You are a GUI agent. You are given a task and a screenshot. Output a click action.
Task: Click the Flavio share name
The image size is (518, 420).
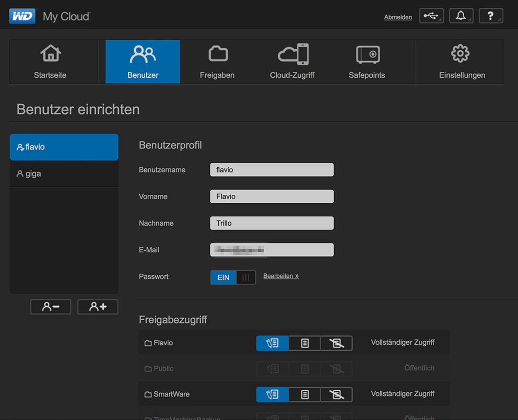pyautogui.click(x=163, y=343)
